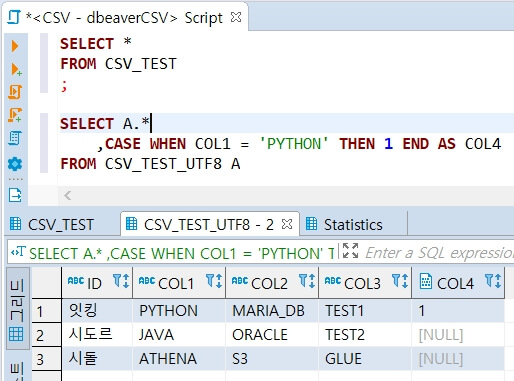Click the export output icon in sidebar

click(x=15, y=195)
